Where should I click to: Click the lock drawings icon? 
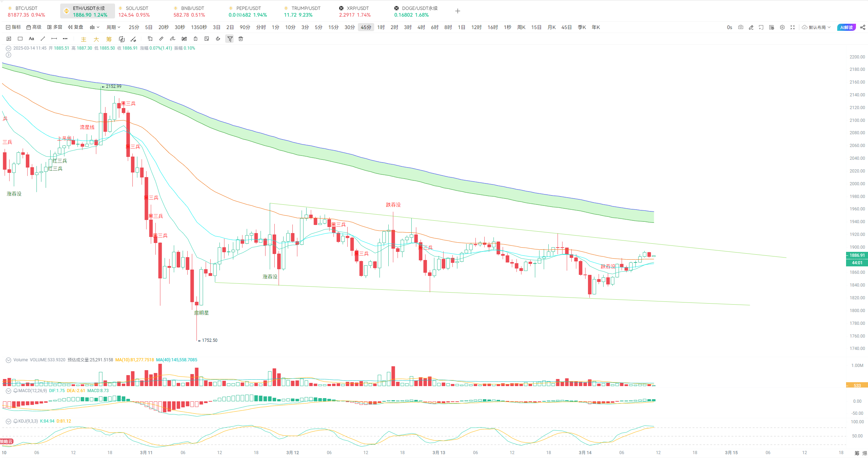(x=195, y=39)
